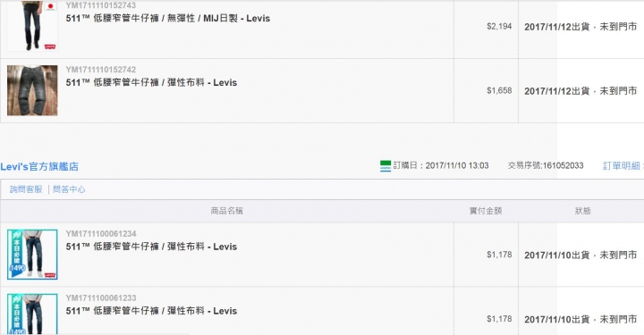Click the 商品名稱 column header

tap(226, 211)
